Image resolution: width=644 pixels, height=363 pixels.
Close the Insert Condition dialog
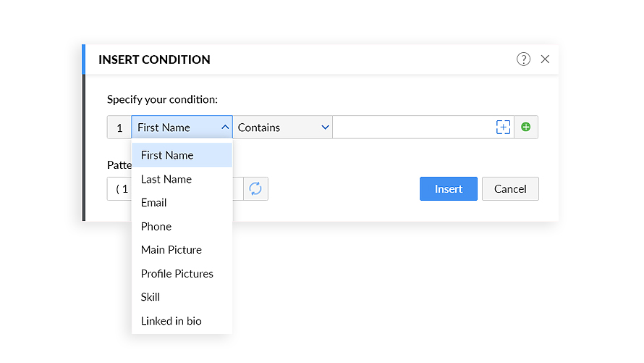[x=545, y=59]
